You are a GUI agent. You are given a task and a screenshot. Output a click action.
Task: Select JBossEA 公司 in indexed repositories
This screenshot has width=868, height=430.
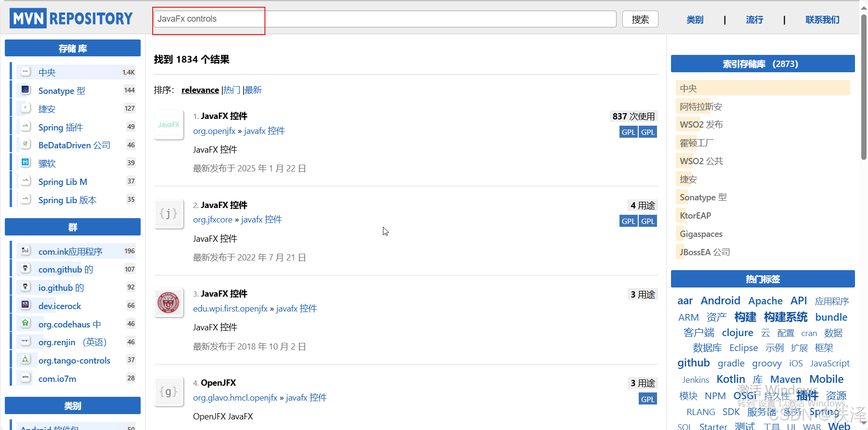point(705,252)
